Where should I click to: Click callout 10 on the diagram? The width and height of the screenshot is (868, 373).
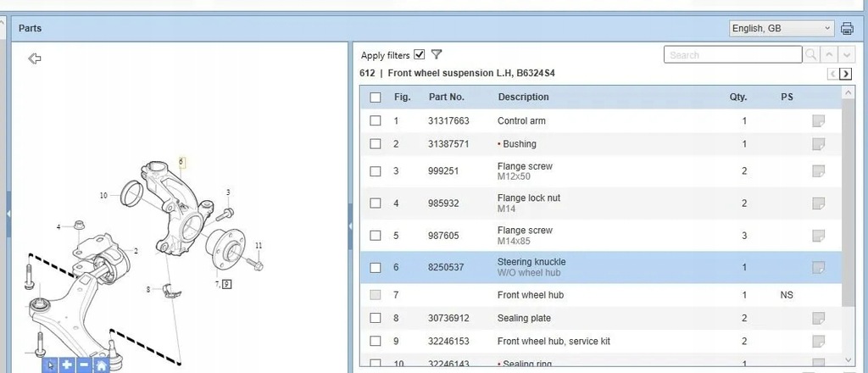pos(103,195)
